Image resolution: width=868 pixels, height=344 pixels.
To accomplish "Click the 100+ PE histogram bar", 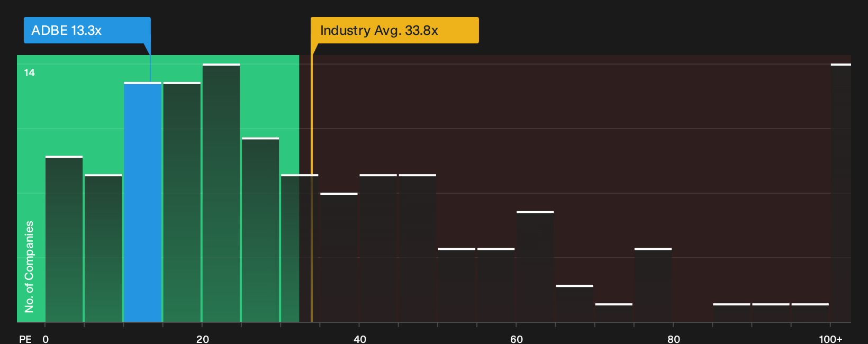I will (x=841, y=193).
